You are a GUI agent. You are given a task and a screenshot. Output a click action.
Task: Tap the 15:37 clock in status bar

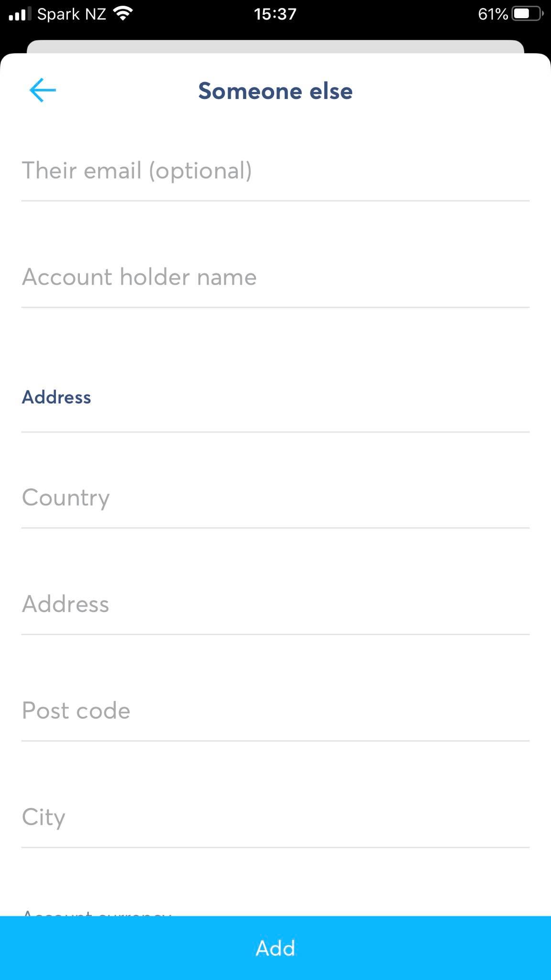click(x=275, y=14)
